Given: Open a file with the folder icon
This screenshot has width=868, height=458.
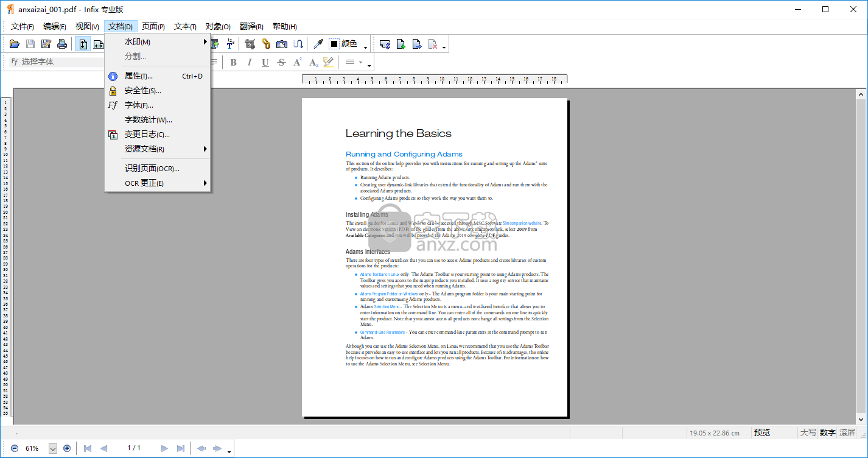Looking at the screenshot, I should coord(15,44).
